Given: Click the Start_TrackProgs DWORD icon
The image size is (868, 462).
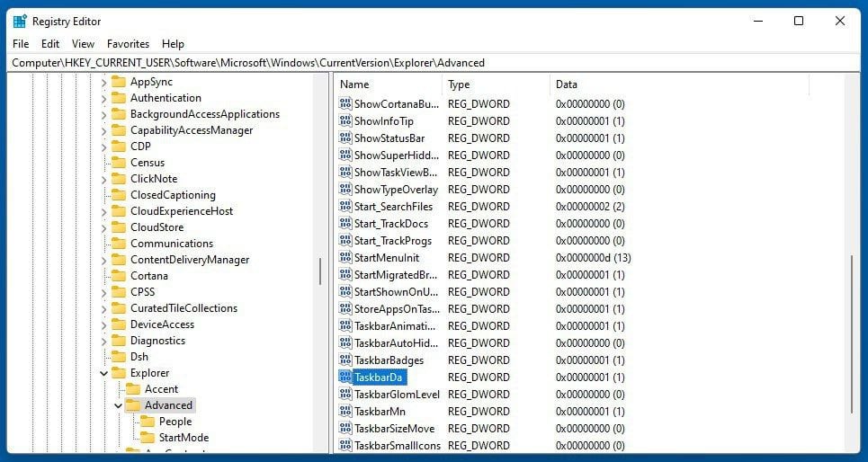Looking at the screenshot, I should [x=345, y=241].
